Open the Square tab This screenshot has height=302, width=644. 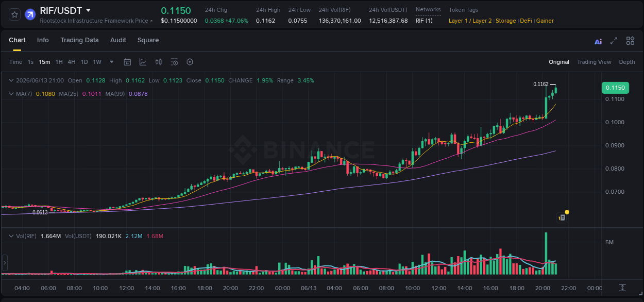pos(148,40)
